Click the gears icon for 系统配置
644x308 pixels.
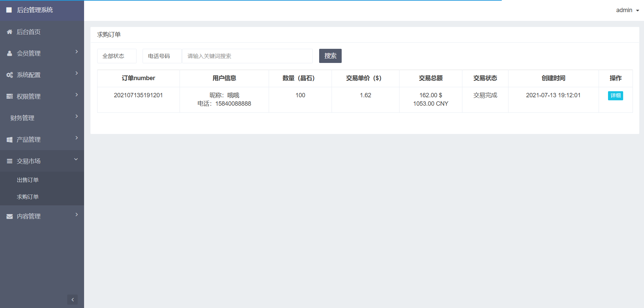(9, 75)
